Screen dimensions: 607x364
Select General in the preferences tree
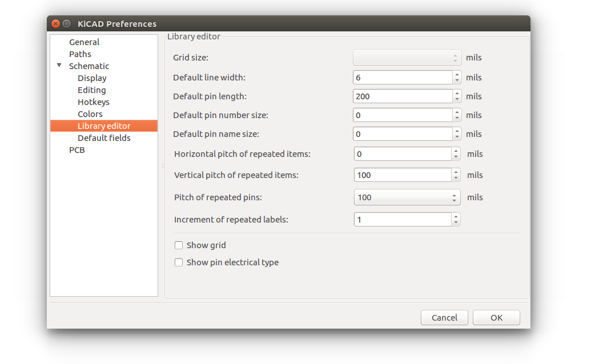click(84, 42)
